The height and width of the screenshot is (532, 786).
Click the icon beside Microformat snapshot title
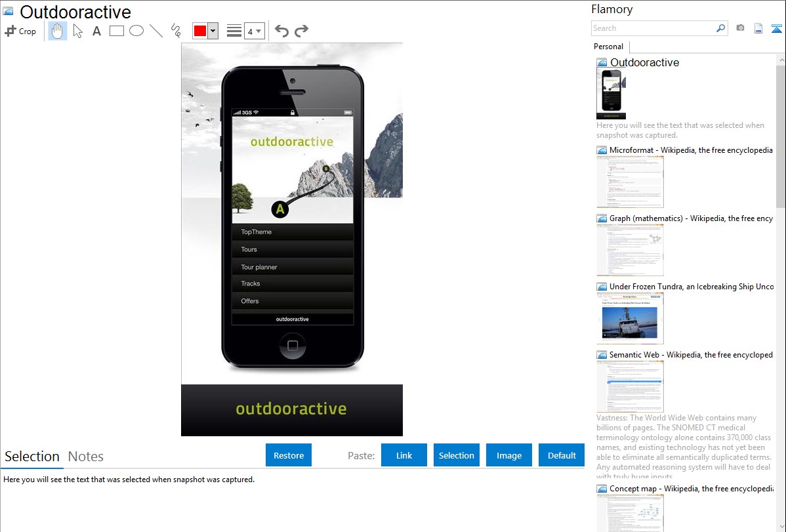[602, 150]
